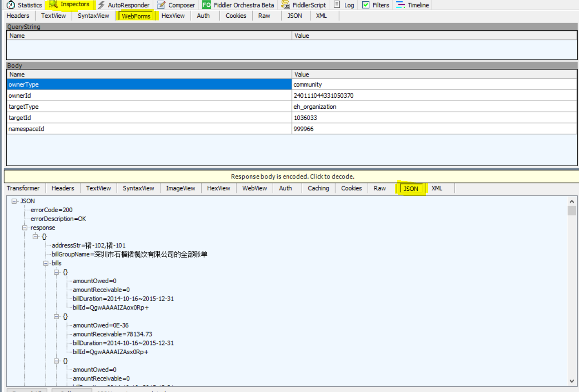The height and width of the screenshot is (392, 579).
Task: Select amountReceivable=78134.73 node
Action: [113, 334]
